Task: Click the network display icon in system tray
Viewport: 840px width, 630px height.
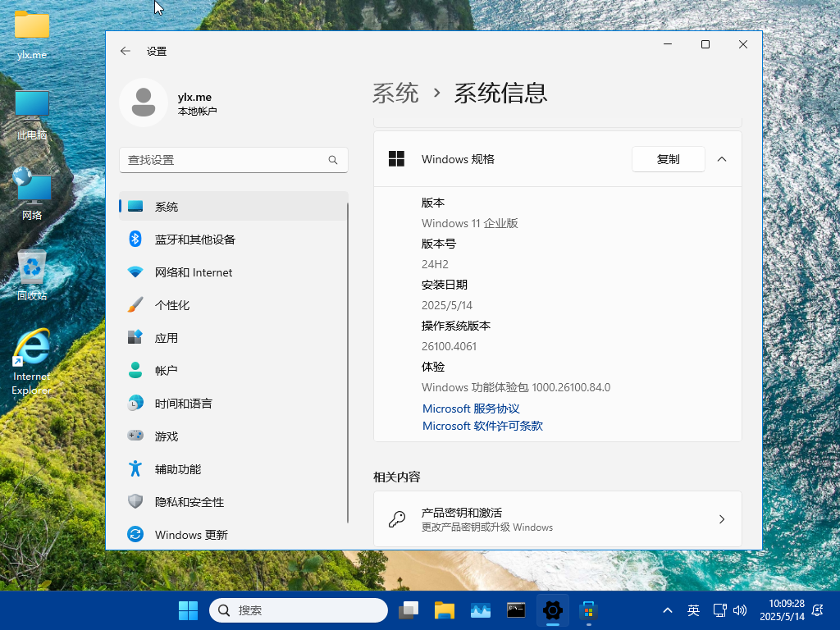Action: click(719, 610)
